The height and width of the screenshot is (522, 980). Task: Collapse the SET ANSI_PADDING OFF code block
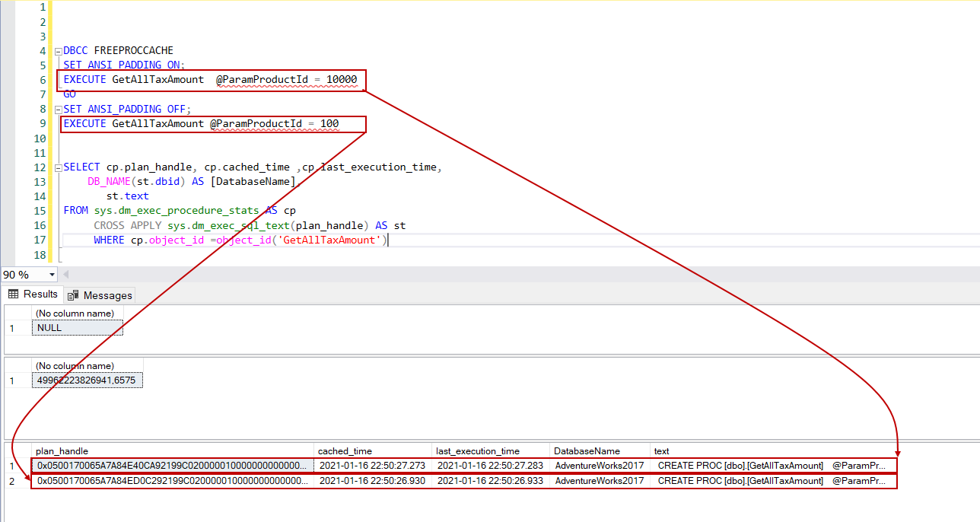coord(58,109)
